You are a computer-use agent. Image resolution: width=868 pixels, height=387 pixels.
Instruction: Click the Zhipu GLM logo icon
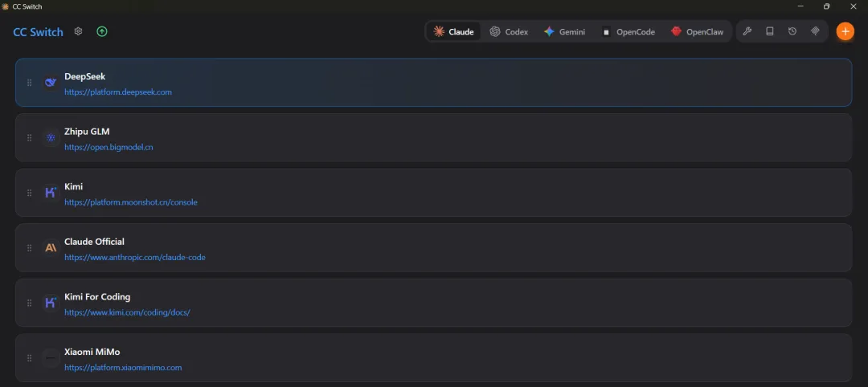51,137
